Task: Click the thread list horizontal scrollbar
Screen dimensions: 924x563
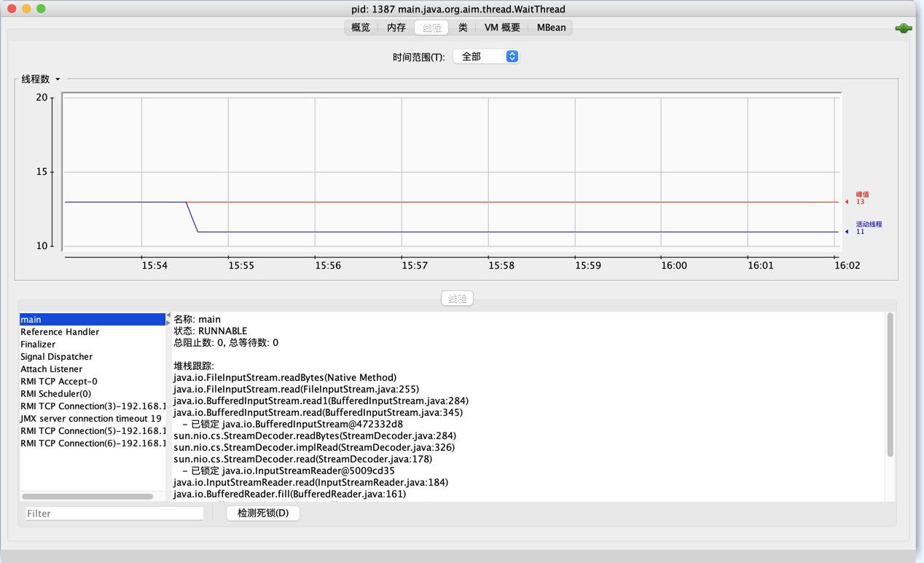Action: [x=87, y=497]
